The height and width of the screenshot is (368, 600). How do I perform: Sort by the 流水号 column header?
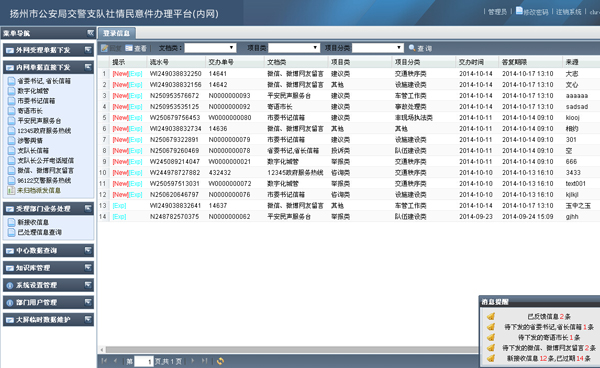click(176, 62)
